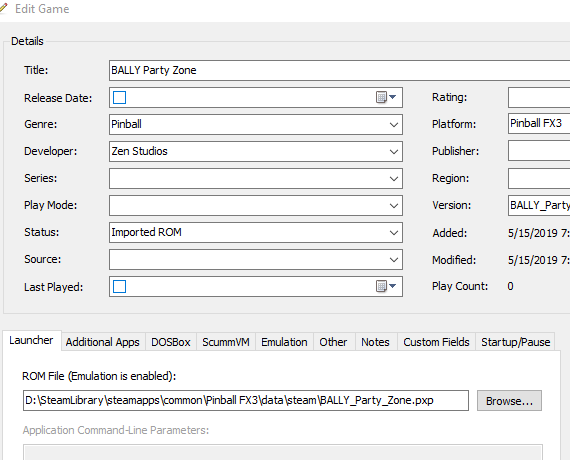Click the ROM File (Emulation is enabled) label
The width and height of the screenshot is (570, 460).
(99, 376)
